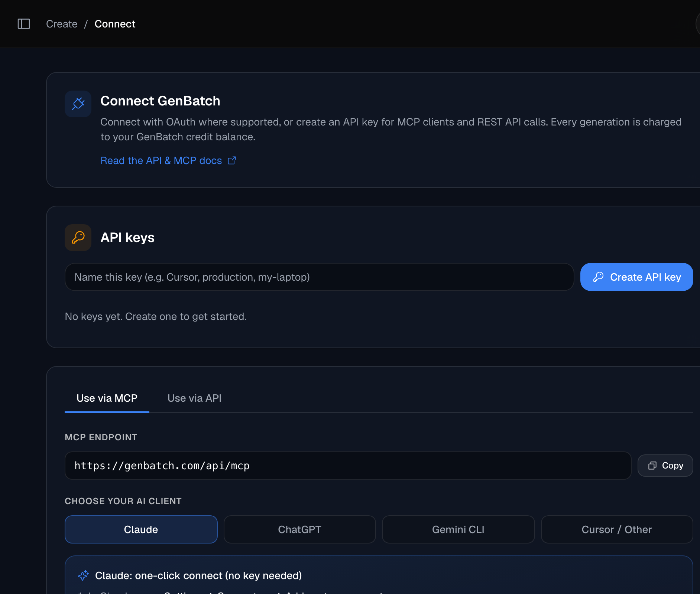Click the sparkle icon beside Claude one-click connect
Screen dimensions: 700x594
[83, 575]
